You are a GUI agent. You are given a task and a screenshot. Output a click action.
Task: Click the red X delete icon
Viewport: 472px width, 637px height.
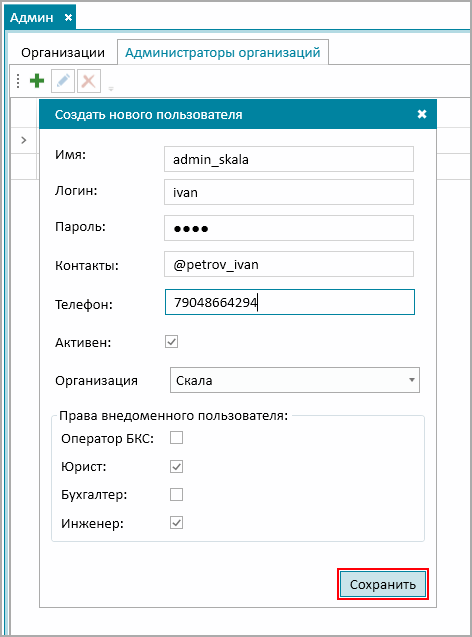tap(89, 81)
